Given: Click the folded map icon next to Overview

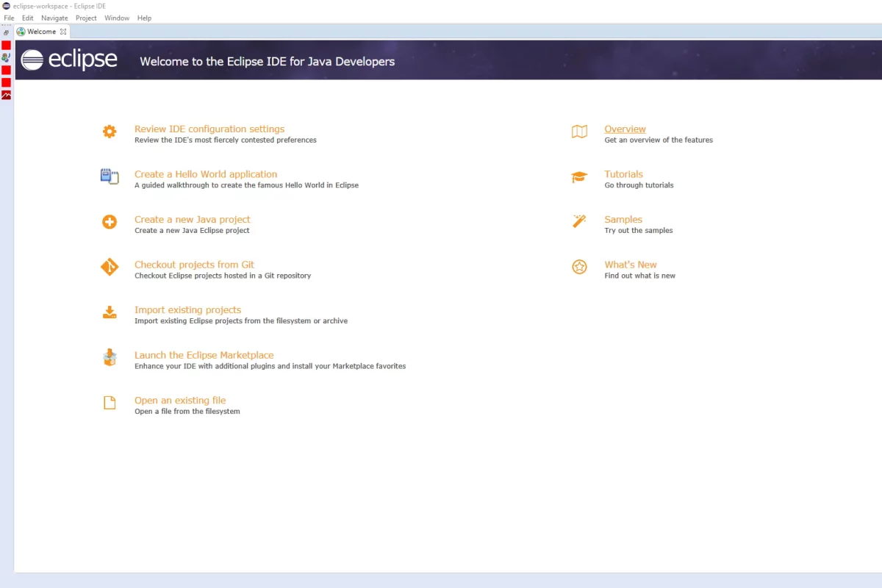Looking at the screenshot, I should tap(579, 132).
